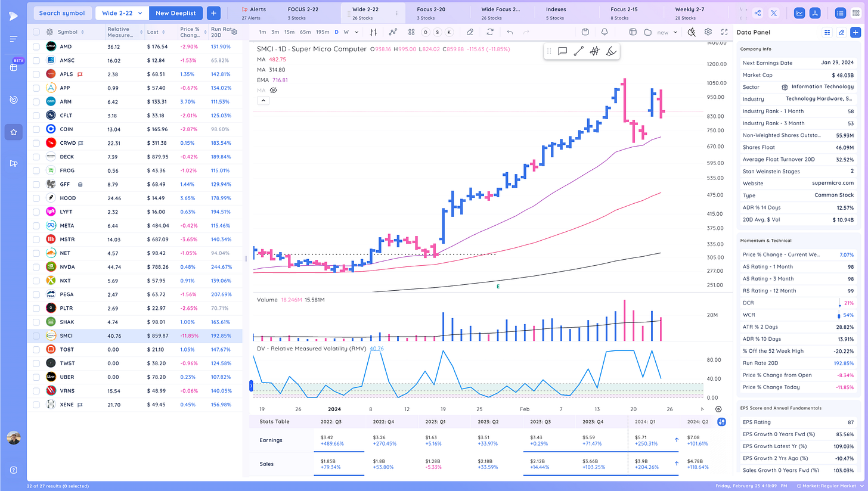
Task: Switch to the Alerts tab
Action: [x=253, y=13]
